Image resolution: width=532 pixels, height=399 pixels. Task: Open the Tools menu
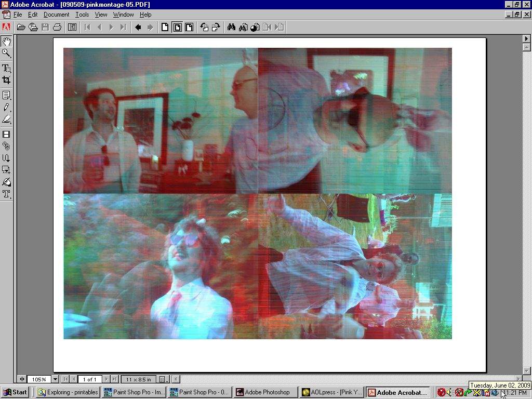(x=82, y=15)
